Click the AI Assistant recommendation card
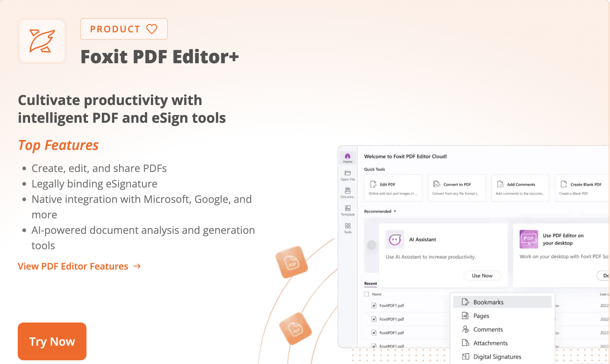The width and height of the screenshot is (610, 364). coord(443,255)
